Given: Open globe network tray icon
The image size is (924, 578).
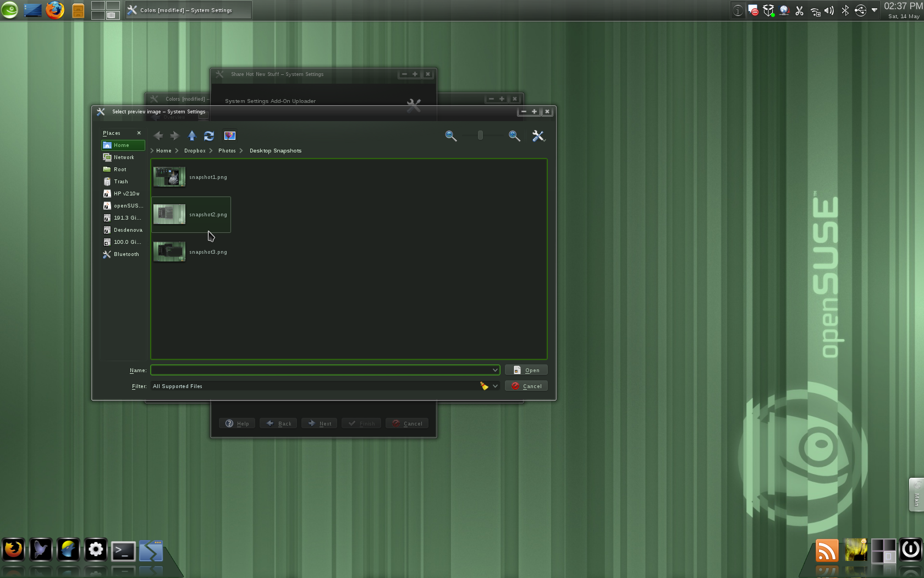Looking at the screenshot, I should [x=784, y=10].
